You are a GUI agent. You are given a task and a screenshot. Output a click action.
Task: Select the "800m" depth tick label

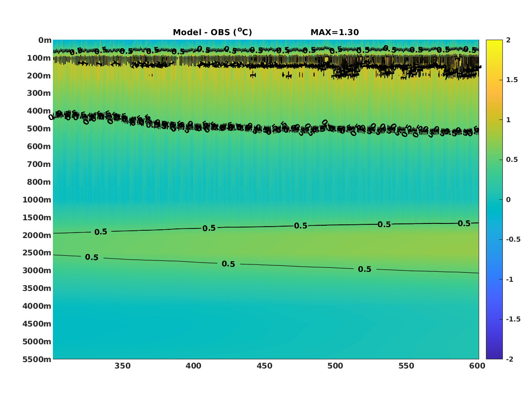pyautogui.click(x=39, y=182)
